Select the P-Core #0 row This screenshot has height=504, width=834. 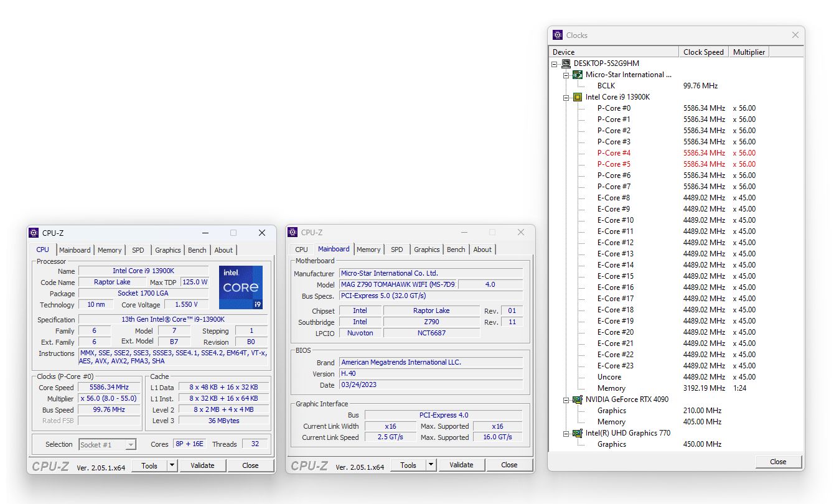coord(677,108)
